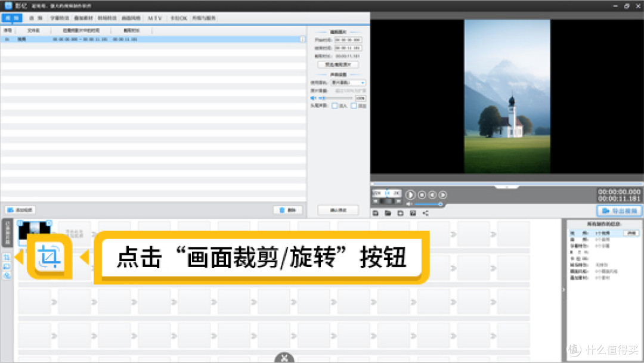Click the preview progress bar
This screenshot has width=644, height=363.
click(506, 184)
